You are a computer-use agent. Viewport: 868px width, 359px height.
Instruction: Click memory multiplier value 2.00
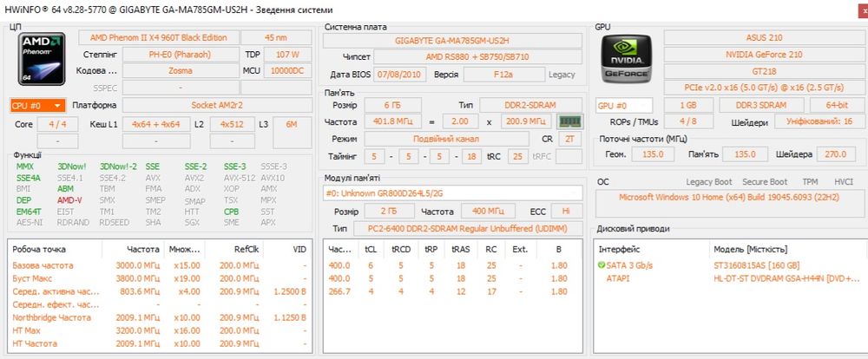[461, 121]
